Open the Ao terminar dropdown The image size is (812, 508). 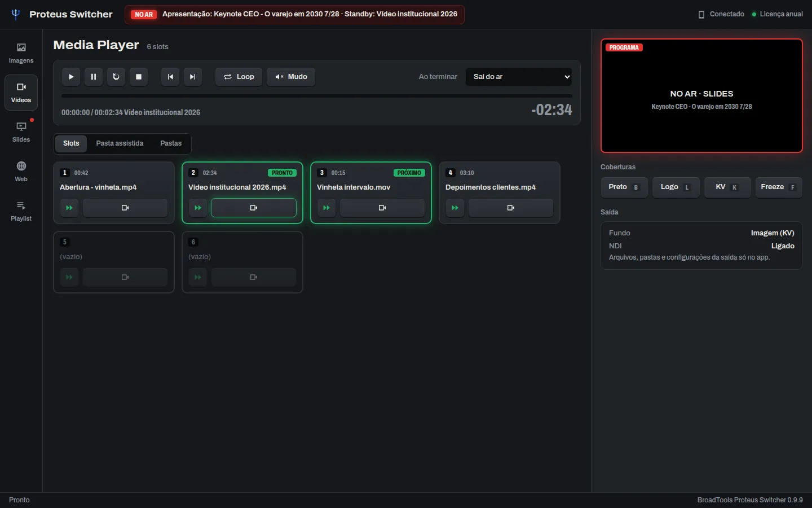pyautogui.click(x=519, y=77)
